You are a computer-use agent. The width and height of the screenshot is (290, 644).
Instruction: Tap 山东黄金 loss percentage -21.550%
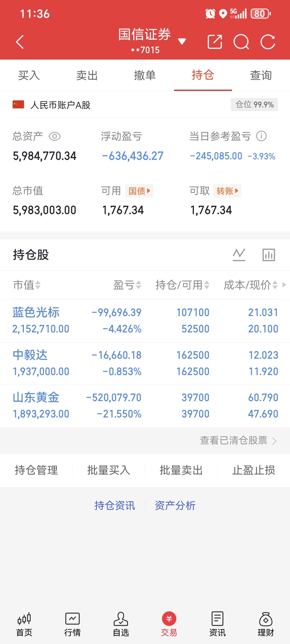coord(119,414)
